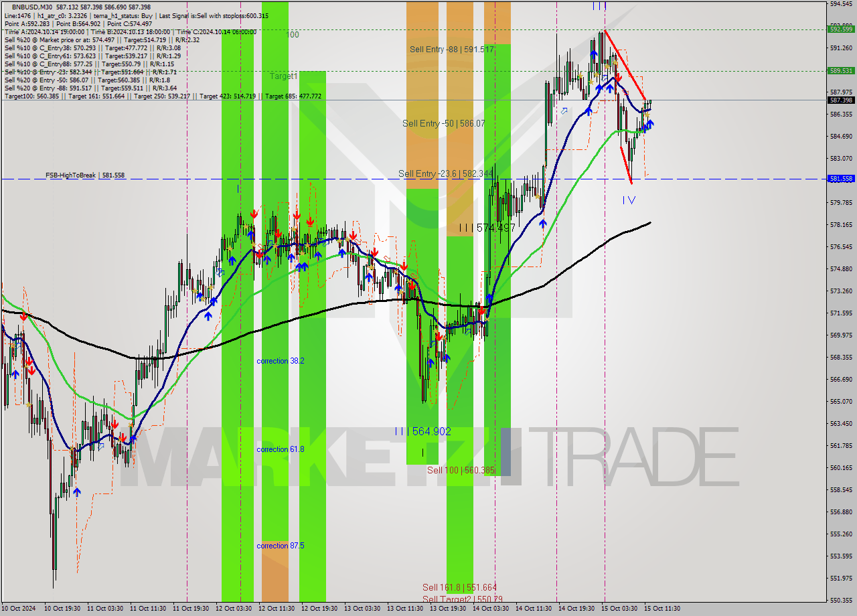This screenshot has width=857, height=616.
Task: Select the 'Sell Entry -50 | 586.07' label
Action: tap(444, 124)
